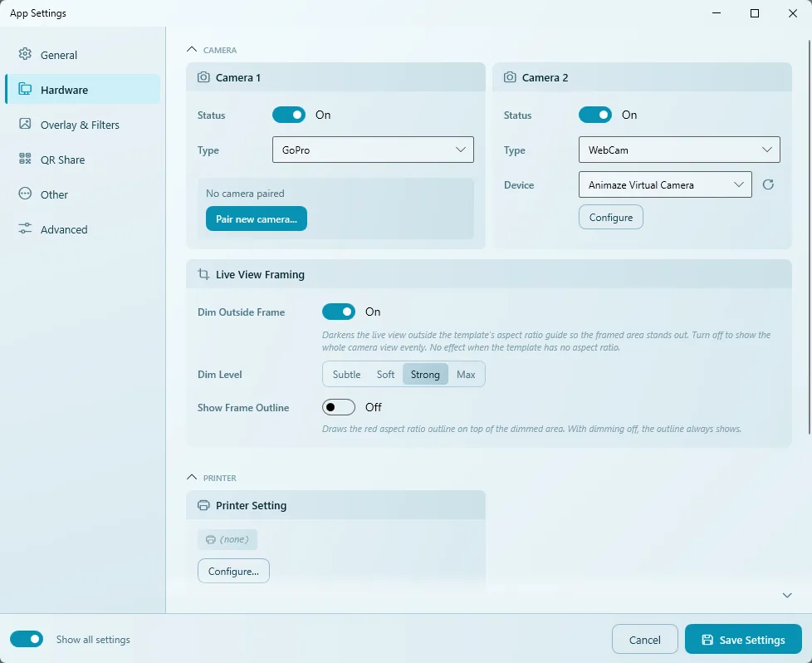
Task: Disable the Dim Outside Frame switch
Action: 339,312
